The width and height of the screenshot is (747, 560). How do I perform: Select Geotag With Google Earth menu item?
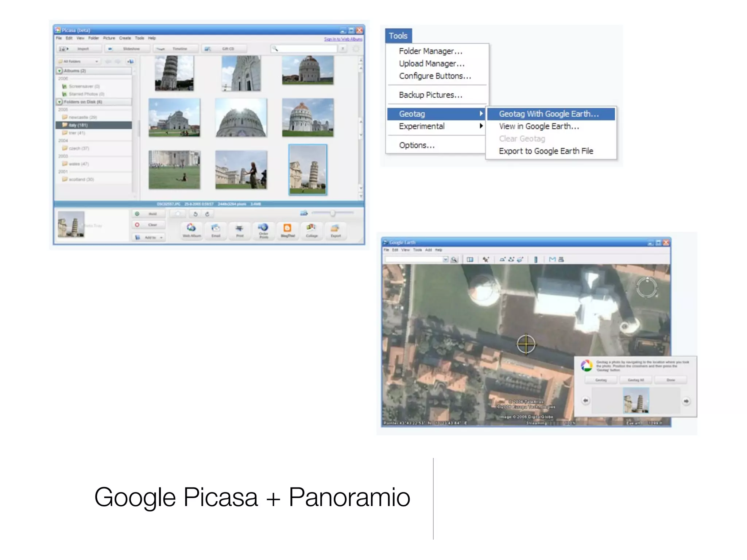click(x=549, y=114)
